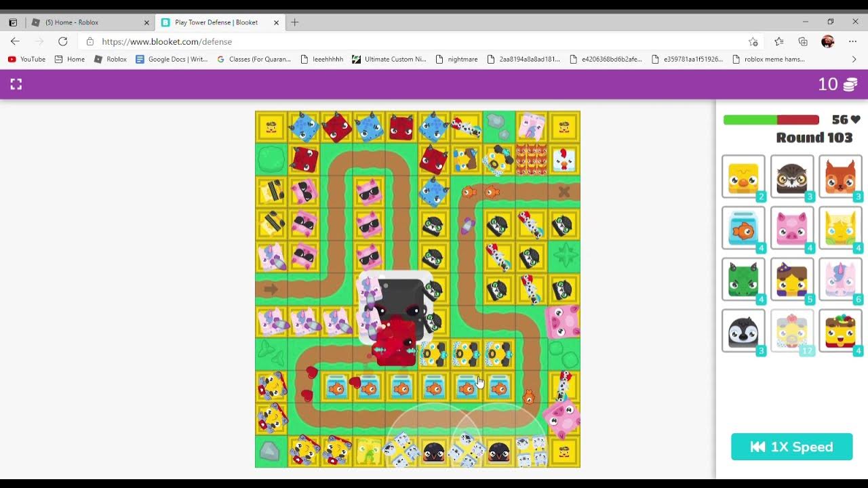868x488 pixels.
Task: Select the jester tower in shop
Action: point(840,331)
